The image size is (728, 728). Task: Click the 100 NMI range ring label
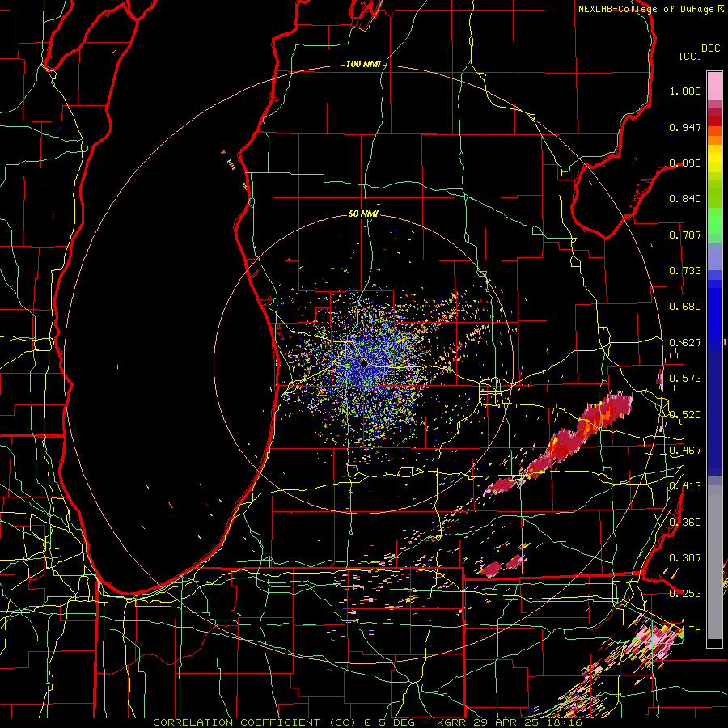[363, 64]
